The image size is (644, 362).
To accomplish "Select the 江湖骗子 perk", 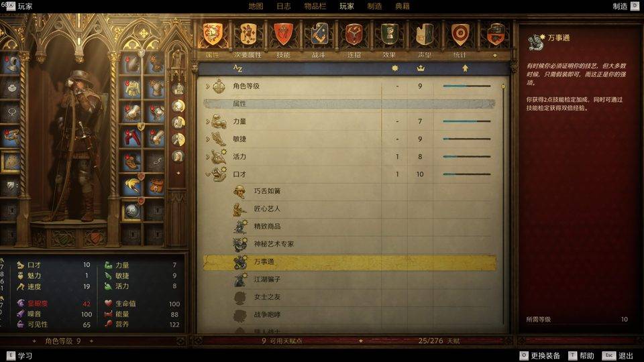I will pos(349,280).
